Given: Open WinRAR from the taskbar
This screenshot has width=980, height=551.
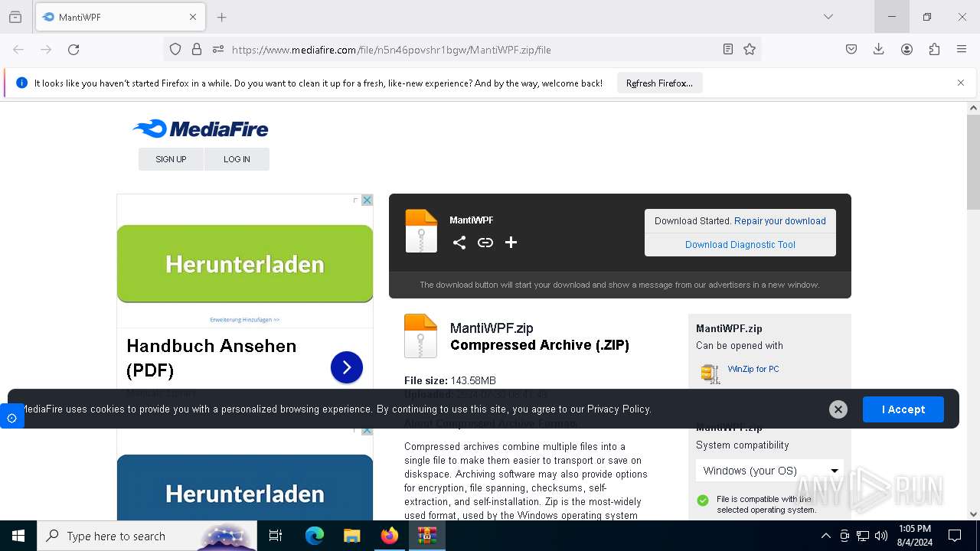Looking at the screenshot, I should pos(427,536).
